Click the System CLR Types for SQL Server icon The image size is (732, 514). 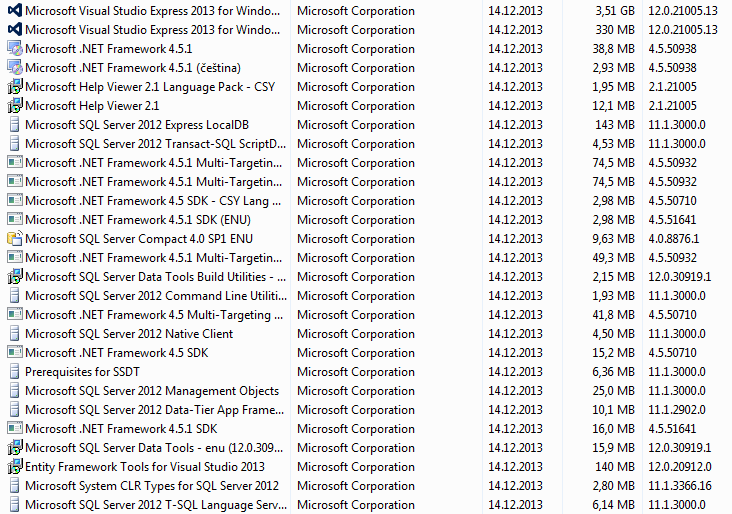(x=14, y=486)
